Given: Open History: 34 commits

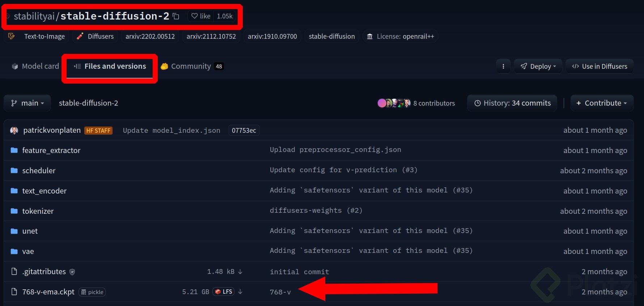Looking at the screenshot, I should [512, 103].
